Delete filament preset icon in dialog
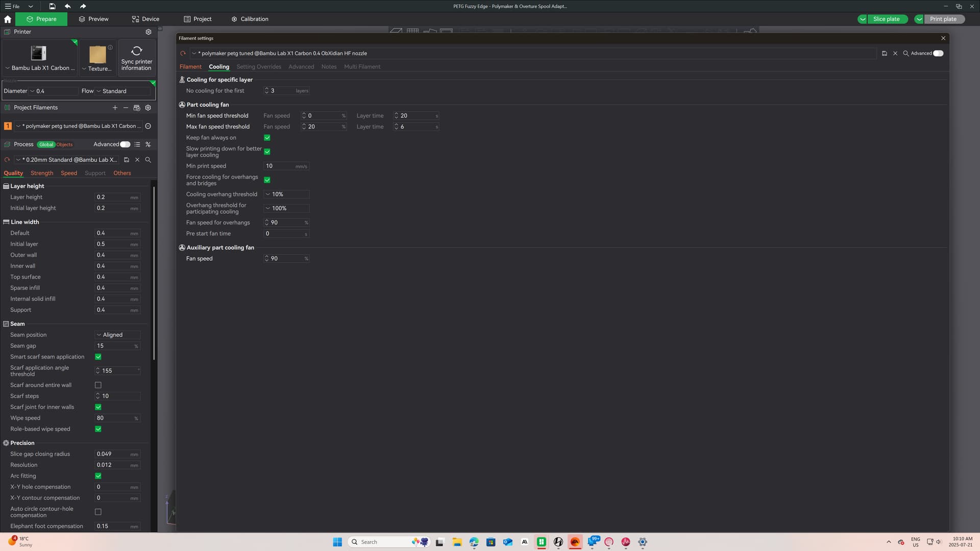The width and height of the screenshot is (980, 551). (895, 53)
